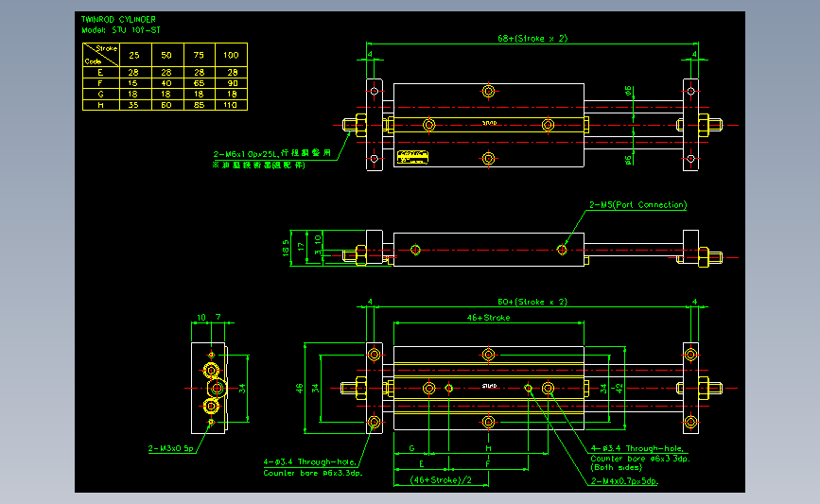
Task: Click table cell "35" in row H
Action: (x=132, y=105)
